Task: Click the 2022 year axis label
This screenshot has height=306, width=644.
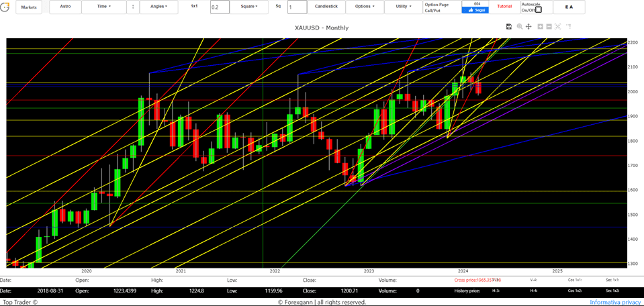Action: pyautogui.click(x=275, y=271)
